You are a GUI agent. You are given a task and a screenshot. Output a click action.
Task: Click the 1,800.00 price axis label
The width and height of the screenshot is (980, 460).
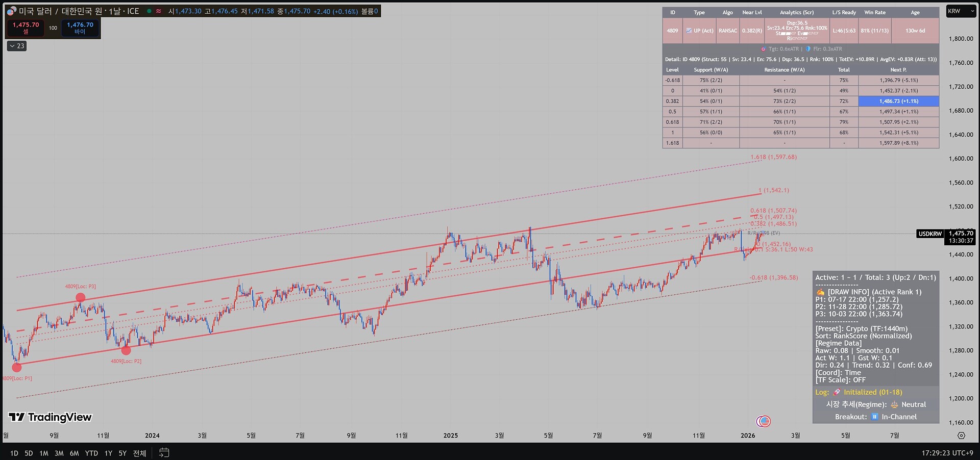point(961,39)
